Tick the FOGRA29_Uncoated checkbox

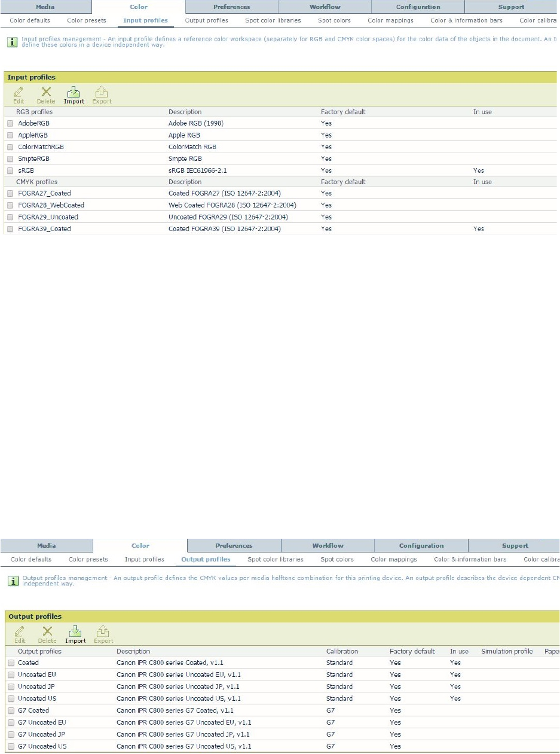(x=10, y=218)
